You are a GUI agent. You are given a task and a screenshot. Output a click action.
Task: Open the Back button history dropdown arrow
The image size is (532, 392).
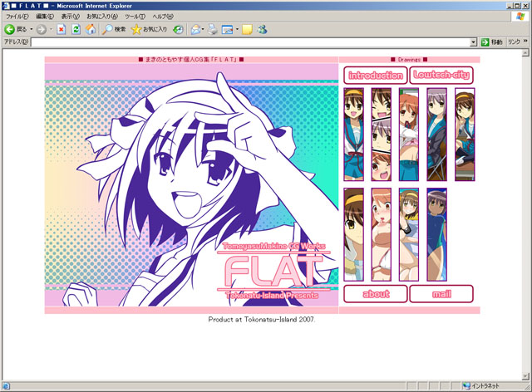click(x=32, y=30)
